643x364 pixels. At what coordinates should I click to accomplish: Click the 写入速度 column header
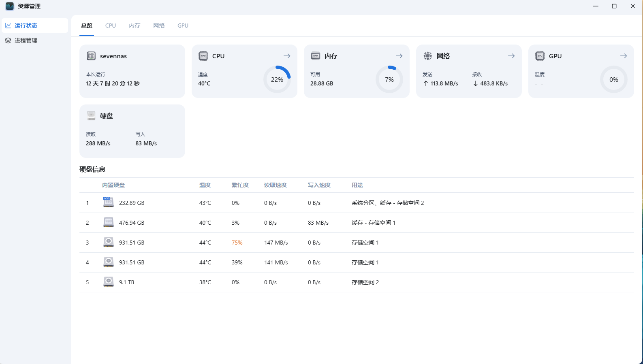click(x=319, y=185)
